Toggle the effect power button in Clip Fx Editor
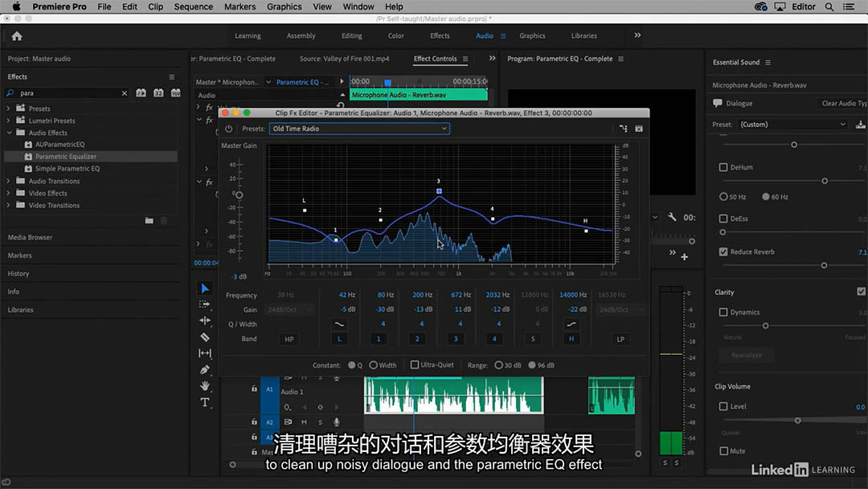 point(228,129)
